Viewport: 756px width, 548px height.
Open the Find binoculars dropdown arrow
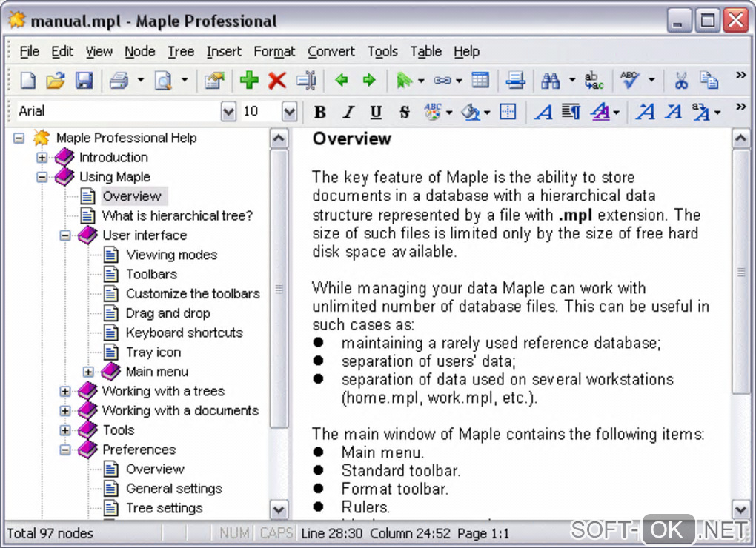572,80
